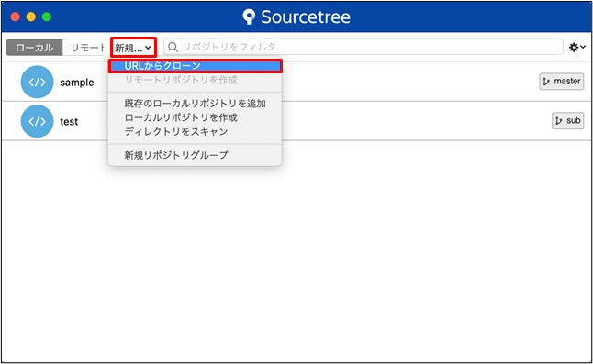593x364 pixels.
Task: Click the test repository code icon
Action: pyautogui.click(x=37, y=121)
